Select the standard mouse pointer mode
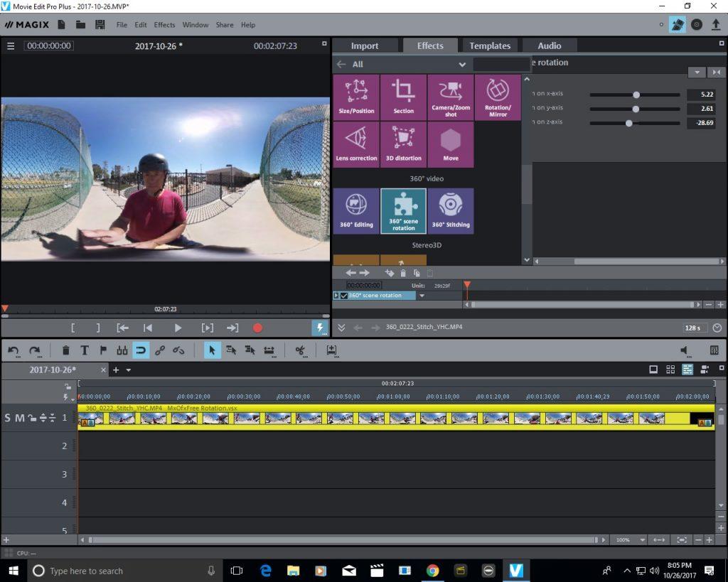Viewport: 728px width, 582px height. (x=212, y=350)
